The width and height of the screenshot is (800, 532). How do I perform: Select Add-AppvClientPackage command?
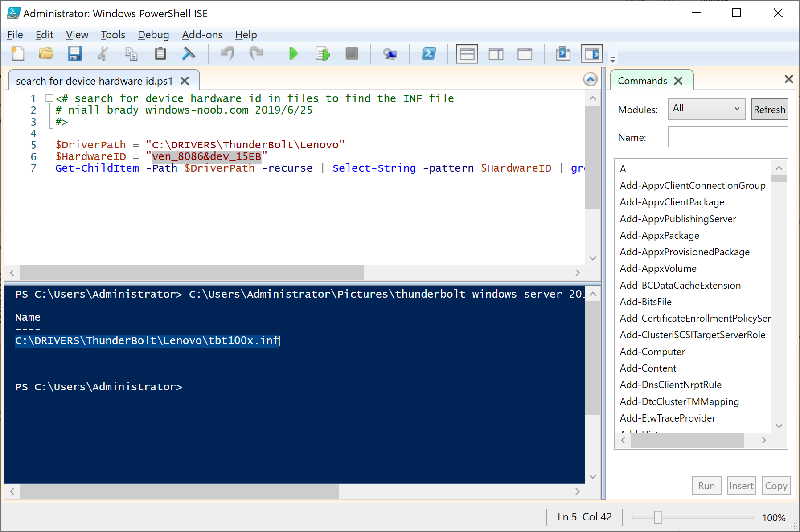[x=672, y=202]
